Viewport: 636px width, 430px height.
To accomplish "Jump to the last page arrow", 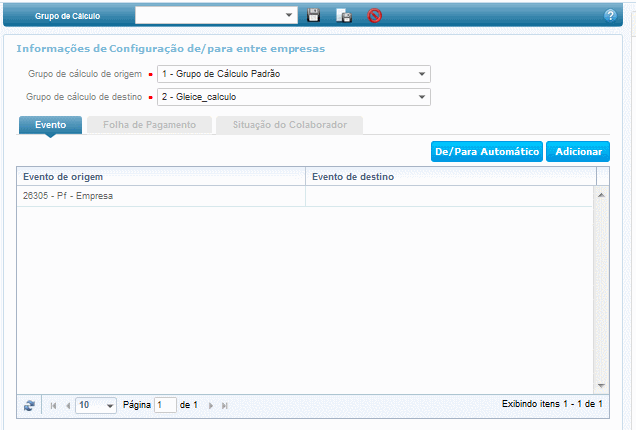I will coord(225,405).
